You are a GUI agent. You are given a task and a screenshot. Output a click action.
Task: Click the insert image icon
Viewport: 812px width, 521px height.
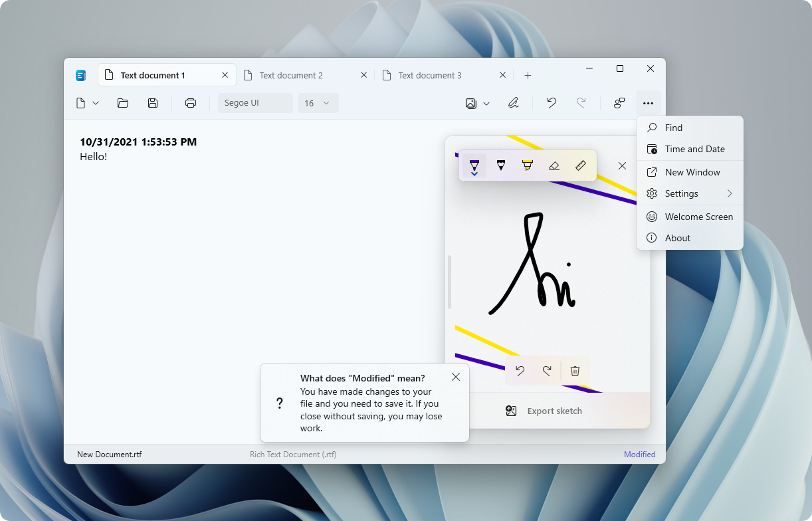(x=470, y=103)
